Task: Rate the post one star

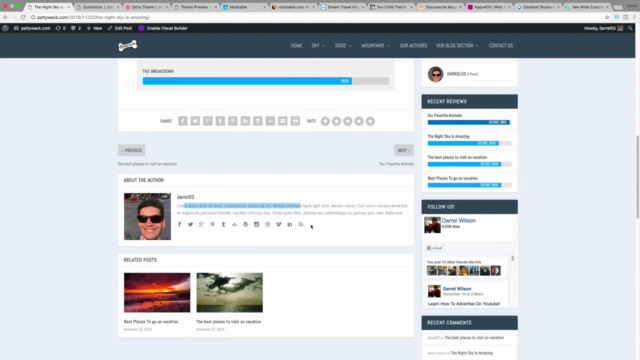Action: [325, 121]
